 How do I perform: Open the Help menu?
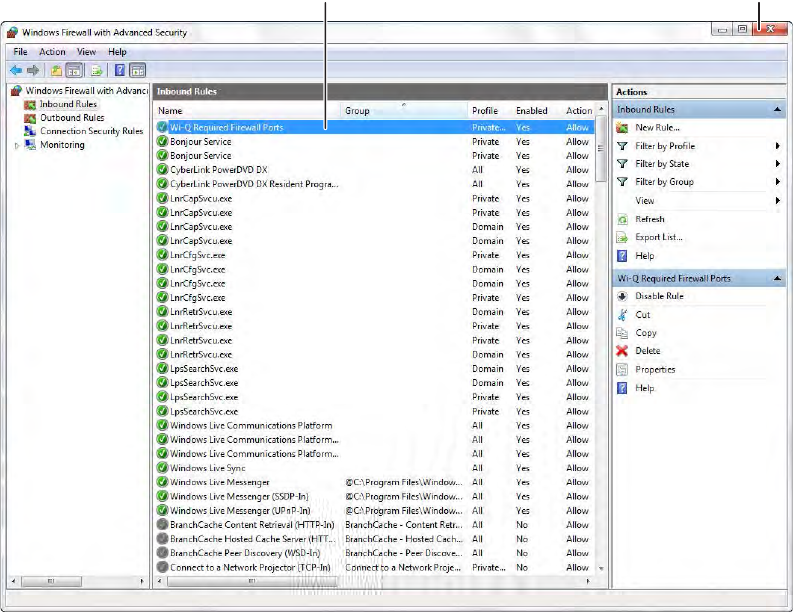(x=117, y=52)
